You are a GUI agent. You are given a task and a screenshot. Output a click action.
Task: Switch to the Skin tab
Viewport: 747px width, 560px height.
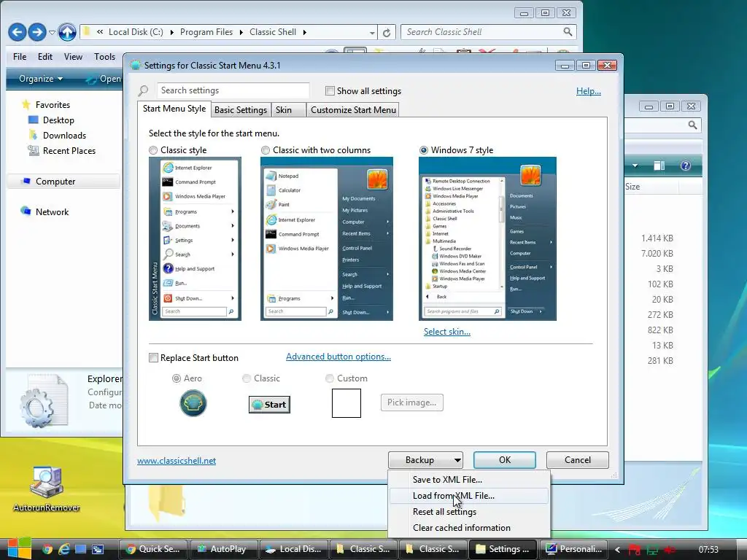pos(288,110)
